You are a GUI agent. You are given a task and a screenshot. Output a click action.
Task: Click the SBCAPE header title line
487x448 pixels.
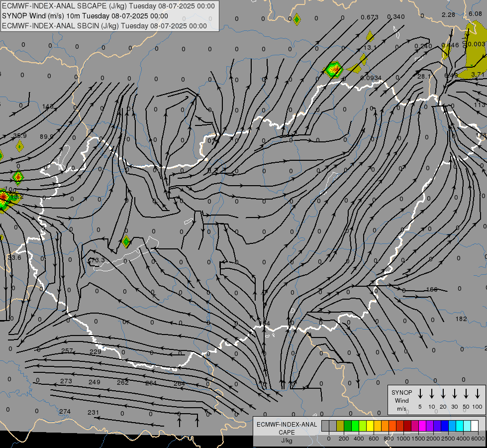(x=108, y=6)
